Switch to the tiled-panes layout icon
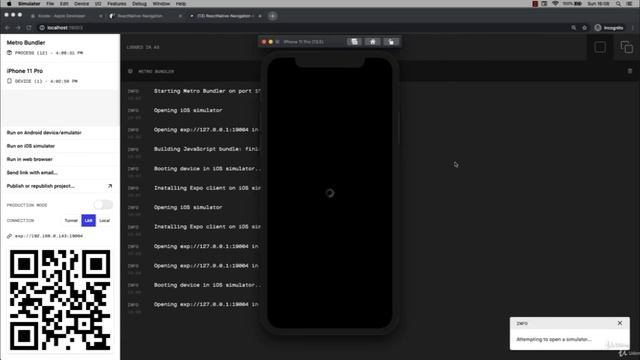 pos(627,47)
